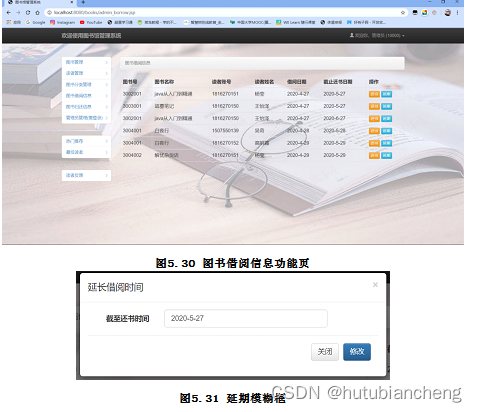Open 图书借阅信息 in the sidebar
The image size is (477, 412).
(86, 96)
